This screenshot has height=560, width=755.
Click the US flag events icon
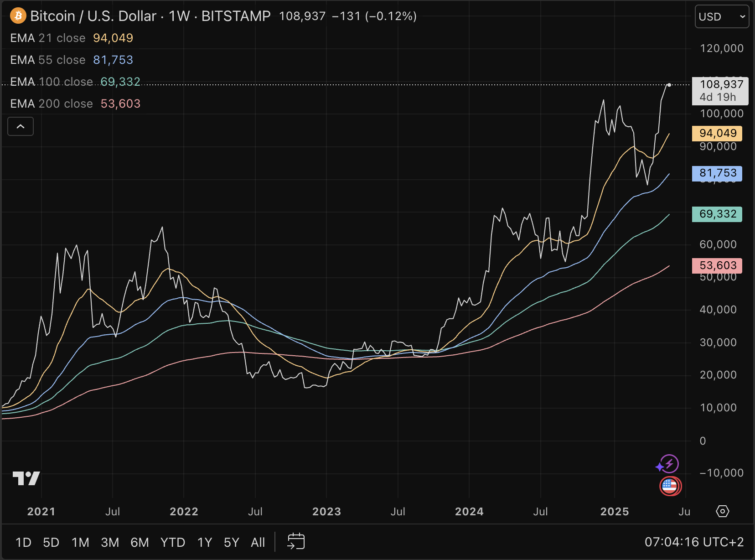pos(670,486)
